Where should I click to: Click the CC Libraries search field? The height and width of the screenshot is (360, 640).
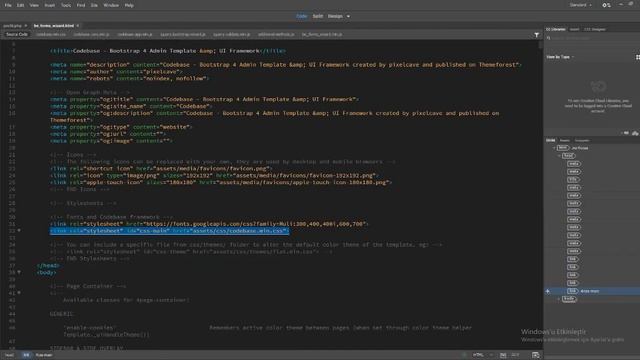tap(592, 38)
